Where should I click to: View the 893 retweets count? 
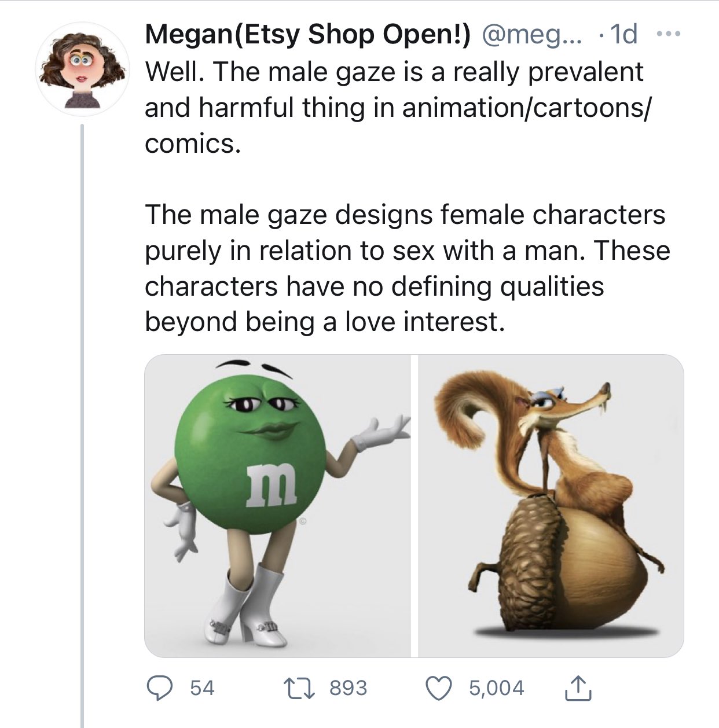(x=348, y=688)
